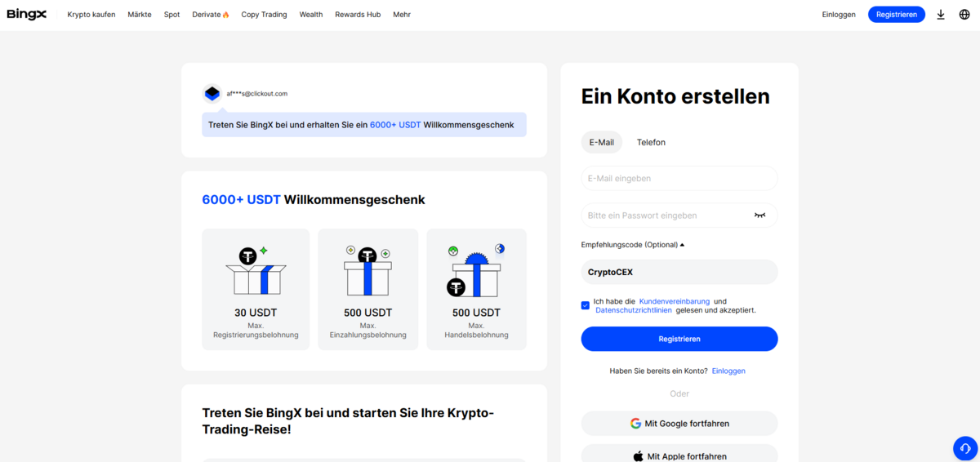Click the download app icon
The height and width of the screenshot is (462, 980).
coord(941,15)
